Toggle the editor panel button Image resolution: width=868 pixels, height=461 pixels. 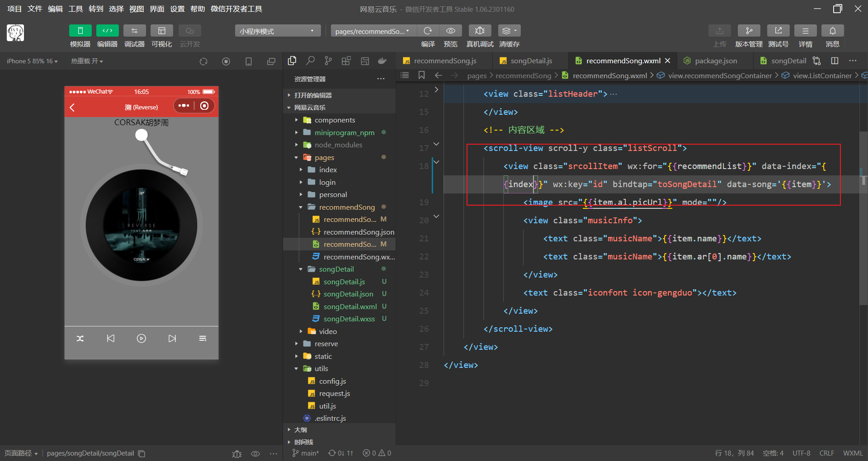[107, 31]
